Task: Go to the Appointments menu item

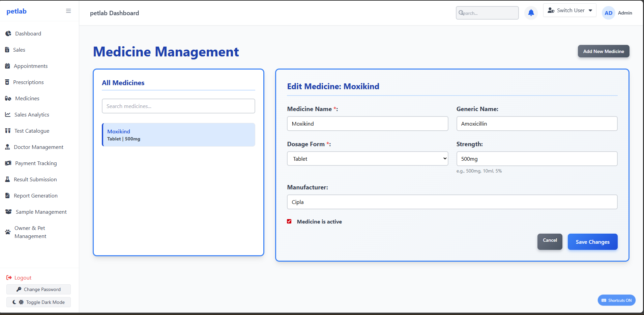Action: click(30, 66)
